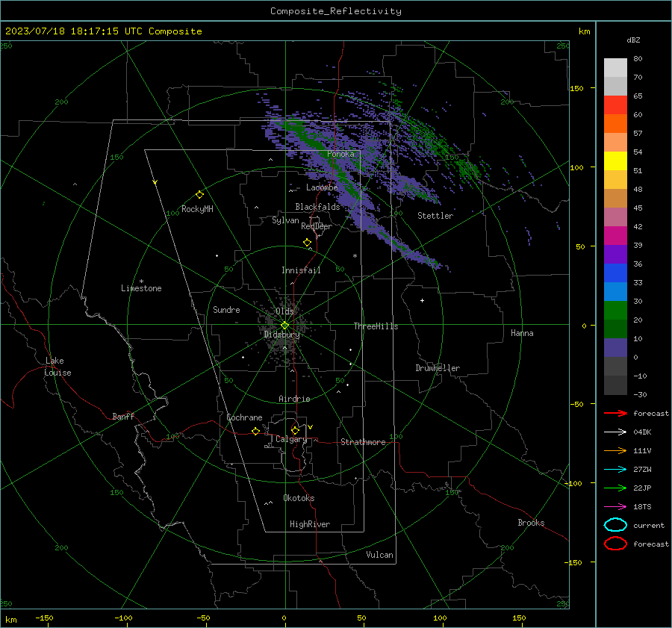Click the Strathmore label
This screenshot has width=672, height=628.
[x=363, y=442]
